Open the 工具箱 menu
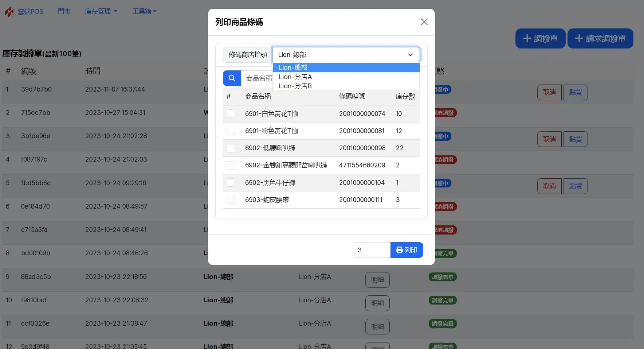The image size is (644, 349). coord(144,11)
